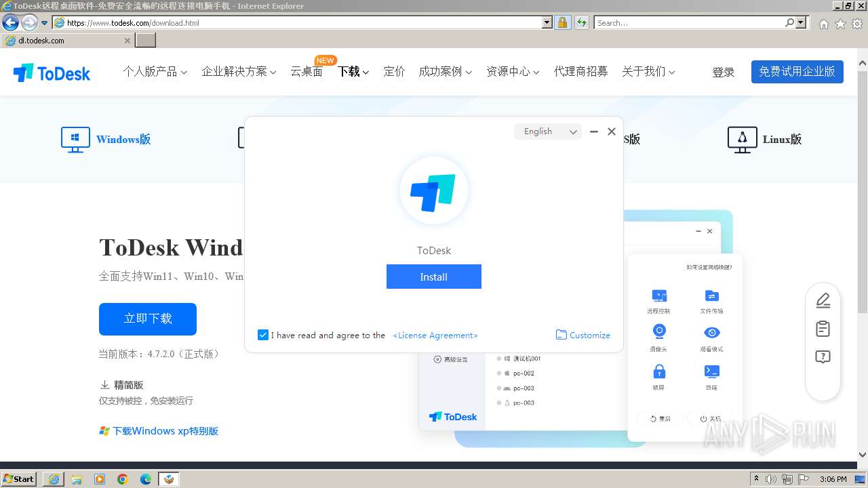Click the 当前版本:4.7.2.0 version text

(x=159, y=354)
